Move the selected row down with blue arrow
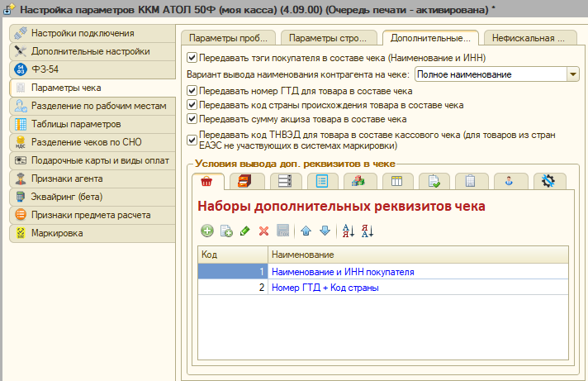Image resolution: width=588 pixels, height=381 pixels. pos(325,231)
